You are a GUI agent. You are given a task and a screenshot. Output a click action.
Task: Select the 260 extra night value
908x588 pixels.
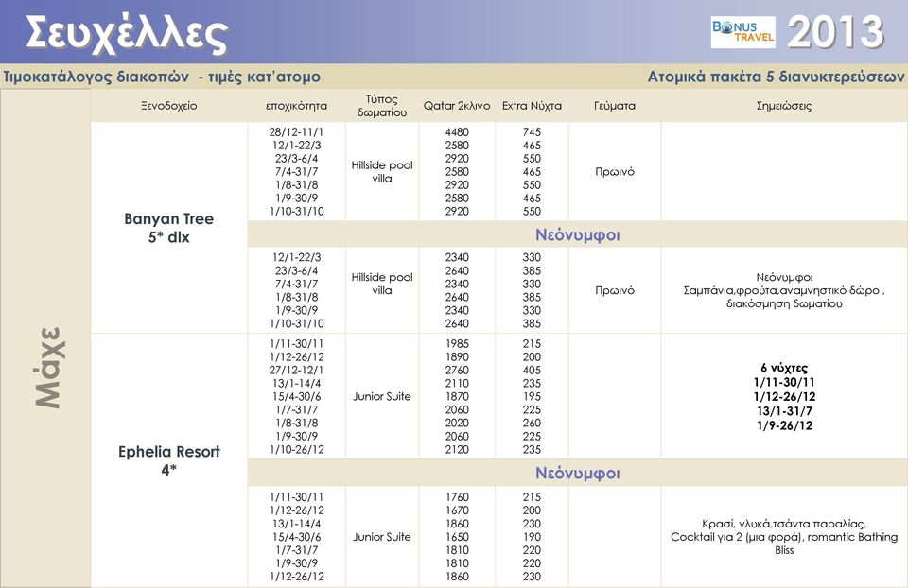point(532,424)
